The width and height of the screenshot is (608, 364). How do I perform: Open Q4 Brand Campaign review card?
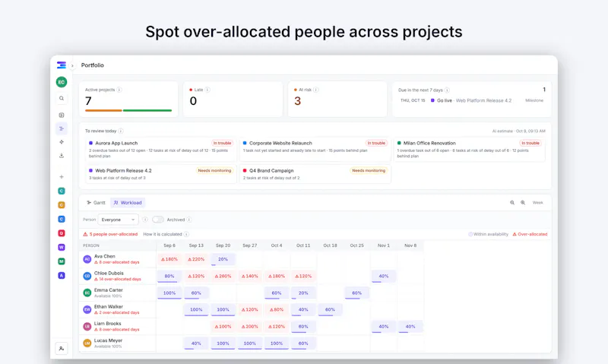[x=315, y=174]
